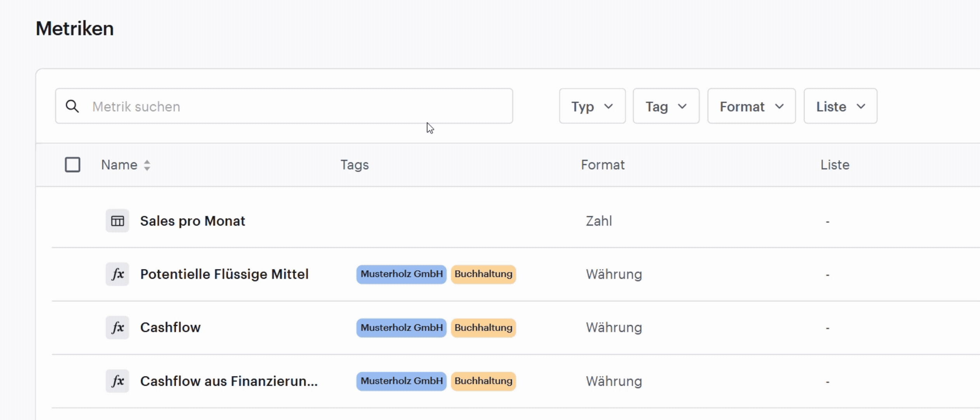This screenshot has height=420, width=980.
Task: Click the sort arrows next to Name
Action: [x=147, y=165]
